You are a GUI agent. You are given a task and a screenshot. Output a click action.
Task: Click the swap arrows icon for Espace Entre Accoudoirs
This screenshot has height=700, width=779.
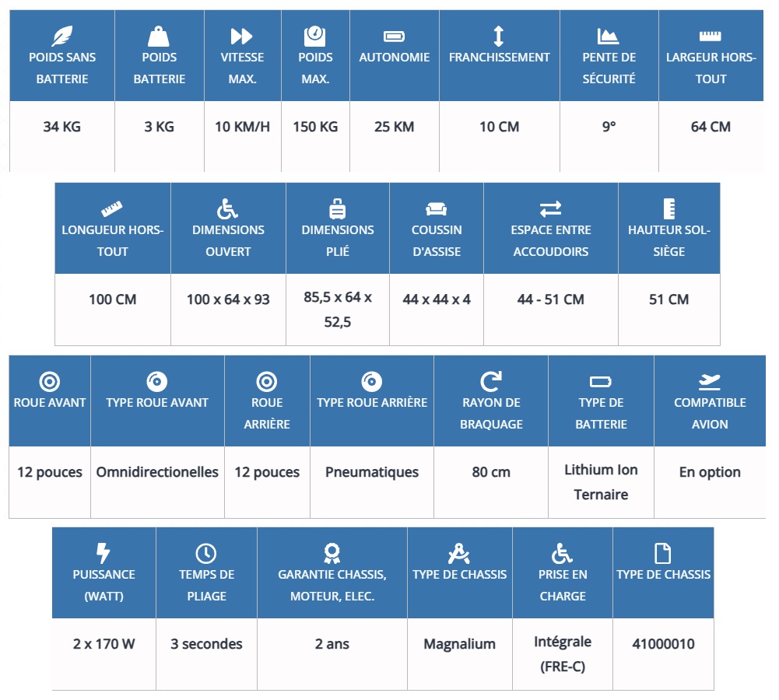(x=550, y=208)
